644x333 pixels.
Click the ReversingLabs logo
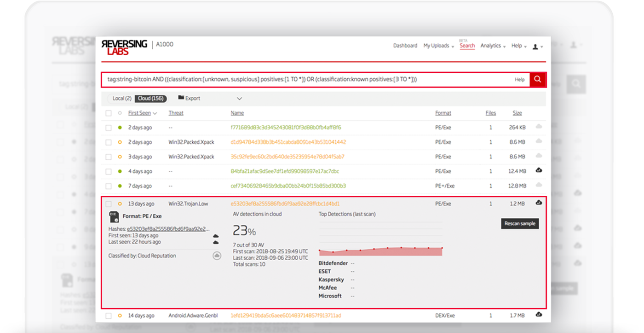tap(124, 47)
